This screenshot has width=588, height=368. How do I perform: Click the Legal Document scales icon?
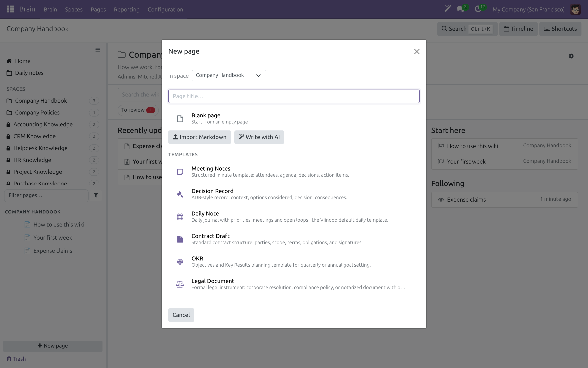[x=180, y=284]
